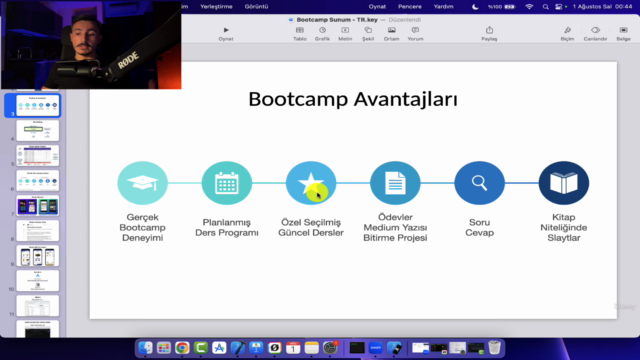640x360 pixels.
Task: Open the Pencere menu
Action: pos(410,7)
